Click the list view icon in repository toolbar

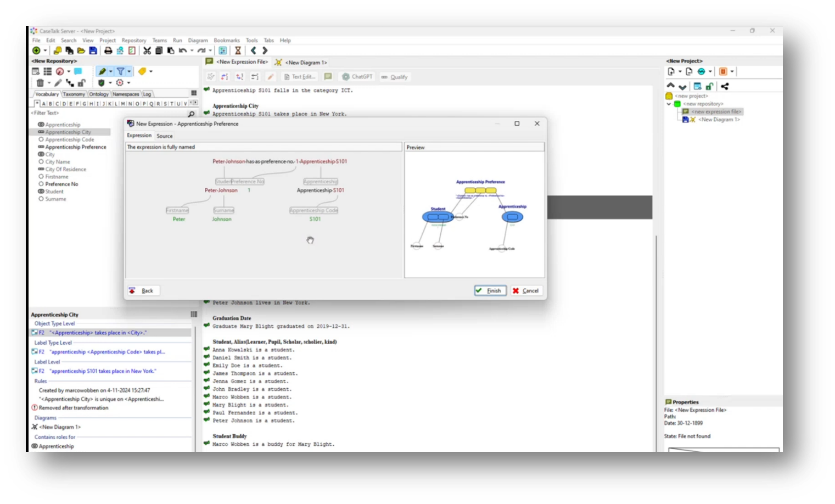48,71
